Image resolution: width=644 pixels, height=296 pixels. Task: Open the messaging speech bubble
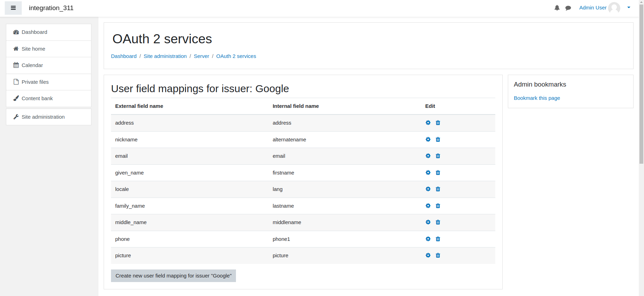568,8
